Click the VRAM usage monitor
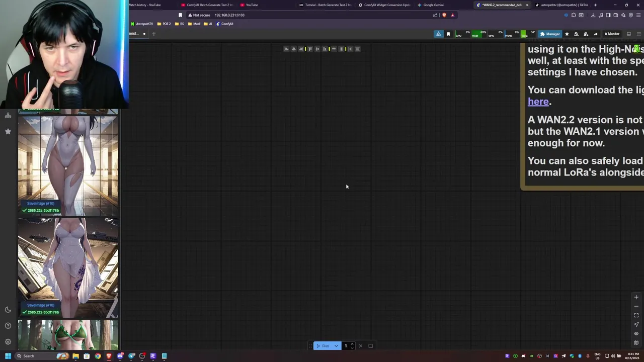Image resolution: width=644 pixels, height=362 pixels. pos(512,34)
